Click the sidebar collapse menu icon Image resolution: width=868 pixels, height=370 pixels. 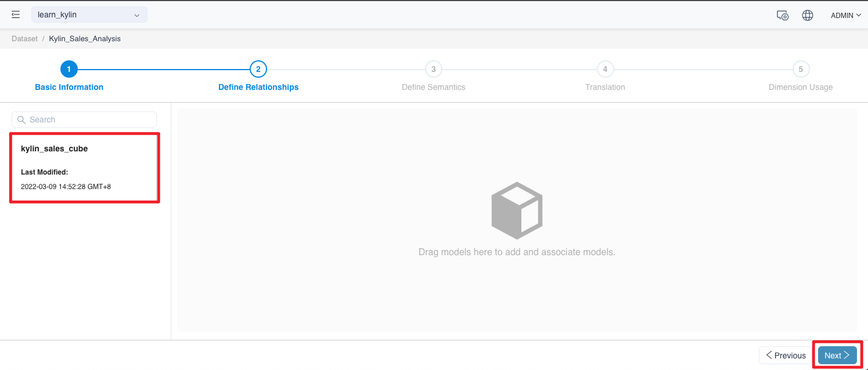click(x=16, y=15)
